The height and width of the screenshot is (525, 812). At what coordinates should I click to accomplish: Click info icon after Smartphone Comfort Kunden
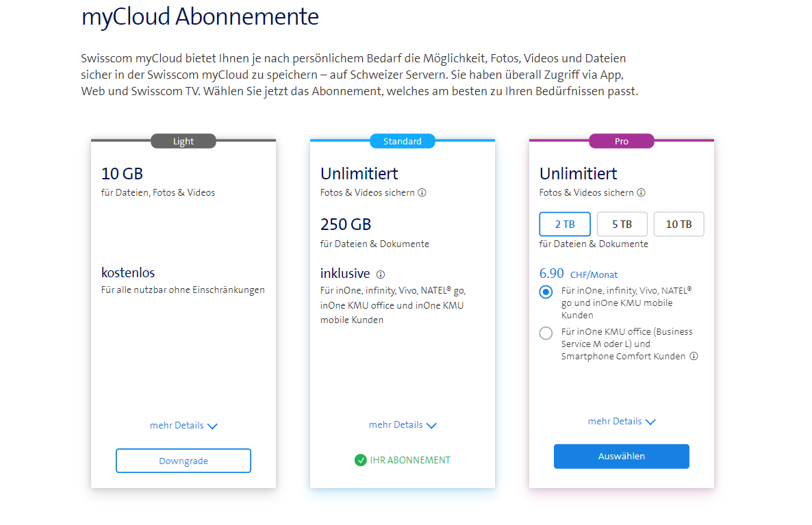(x=694, y=357)
